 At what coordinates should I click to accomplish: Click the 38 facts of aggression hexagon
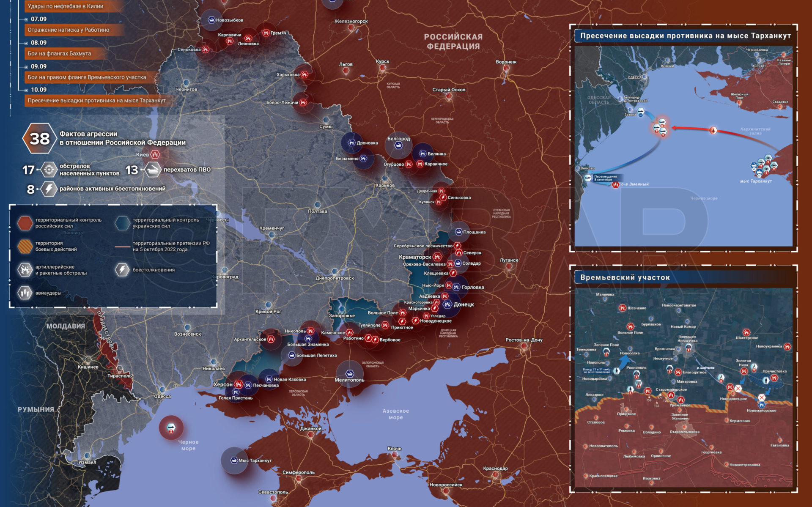39,138
